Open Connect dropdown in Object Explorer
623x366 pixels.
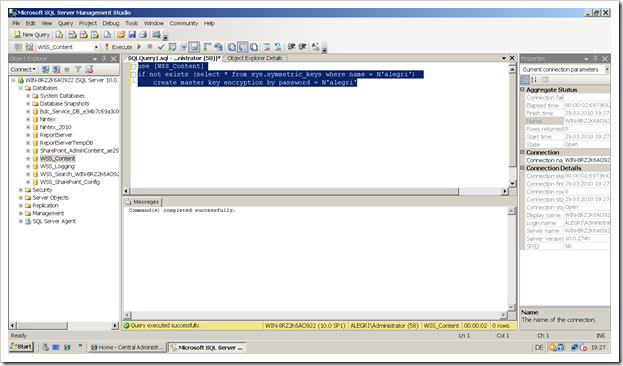pyautogui.click(x=23, y=70)
